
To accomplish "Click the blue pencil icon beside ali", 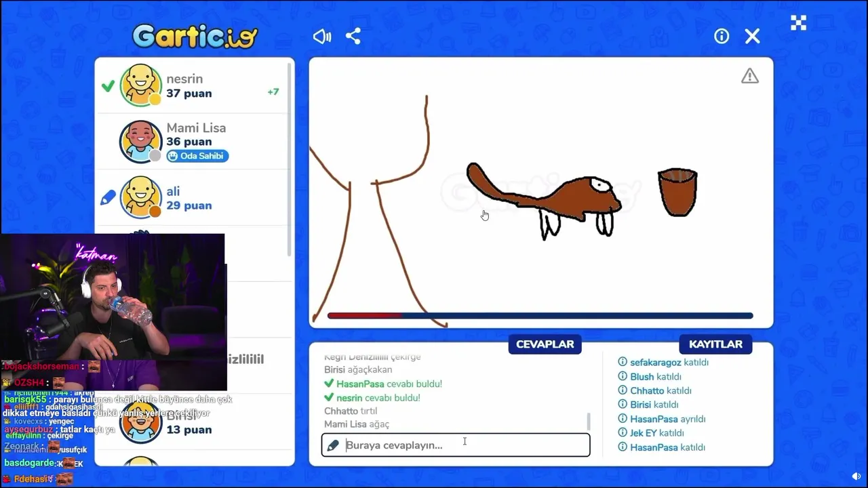I will 108,198.
